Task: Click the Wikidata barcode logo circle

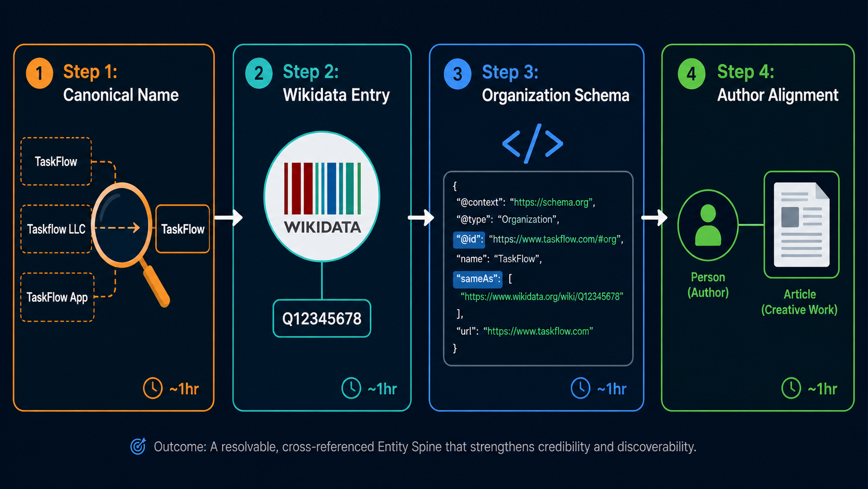Action: [x=322, y=196]
